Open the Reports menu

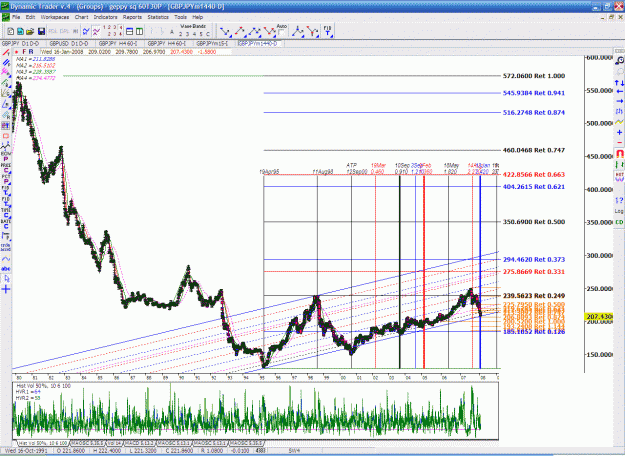pyautogui.click(x=132, y=17)
